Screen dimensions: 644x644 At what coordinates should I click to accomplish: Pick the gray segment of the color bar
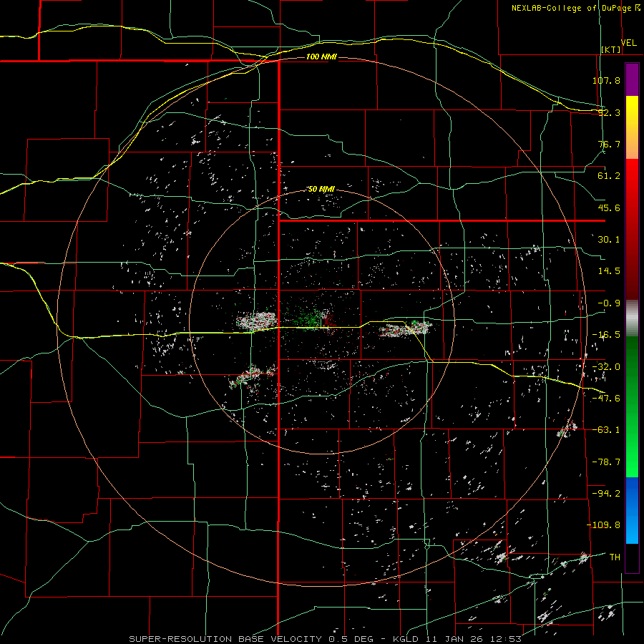pos(632,318)
